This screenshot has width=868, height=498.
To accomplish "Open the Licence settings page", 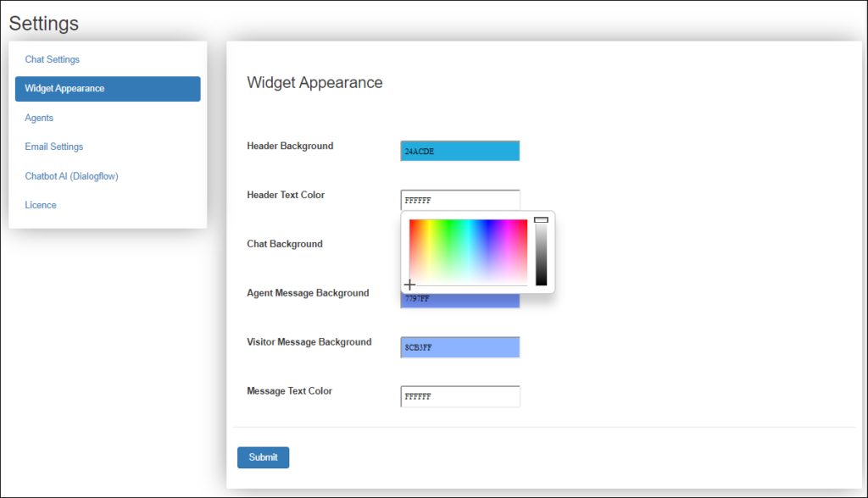I will point(41,205).
